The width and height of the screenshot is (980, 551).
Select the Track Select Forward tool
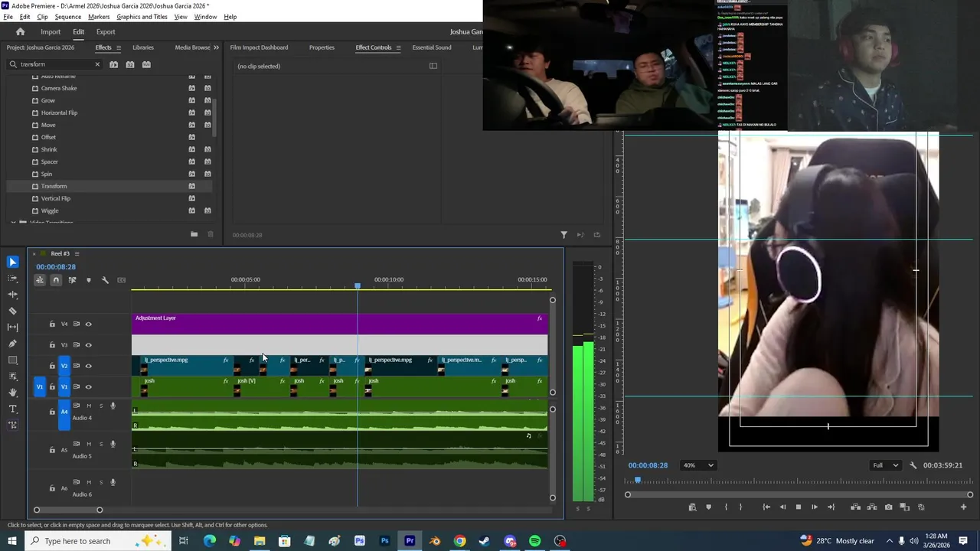[12, 278]
